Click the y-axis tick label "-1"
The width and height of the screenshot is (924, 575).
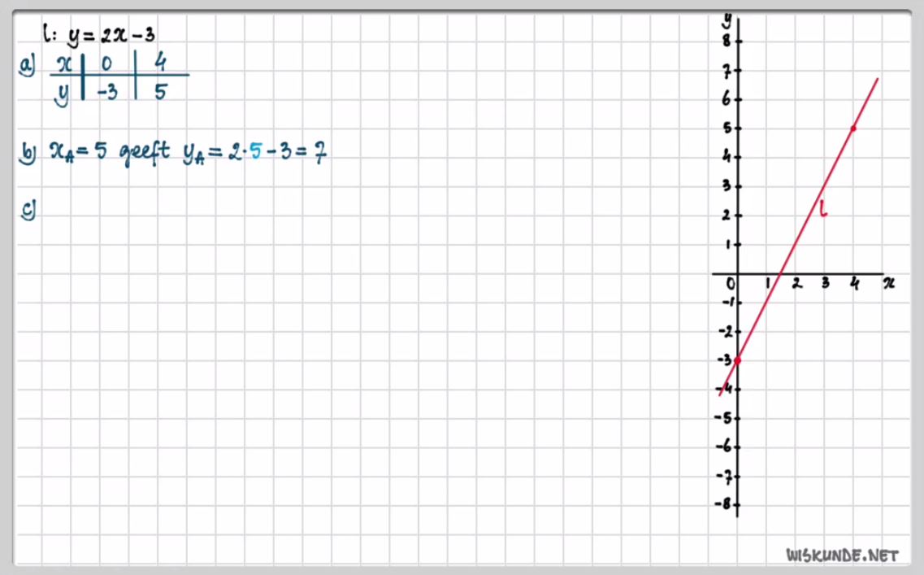(x=728, y=303)
